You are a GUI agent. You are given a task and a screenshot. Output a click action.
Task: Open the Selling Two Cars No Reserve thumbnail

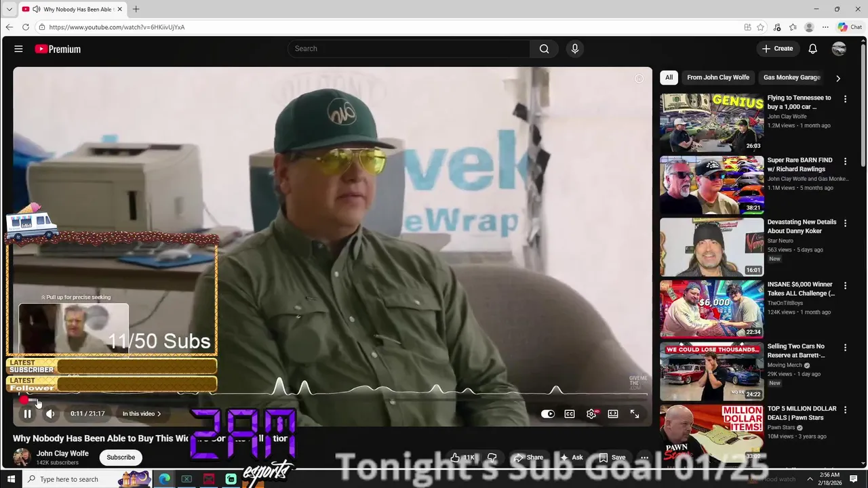click(712, 371)
